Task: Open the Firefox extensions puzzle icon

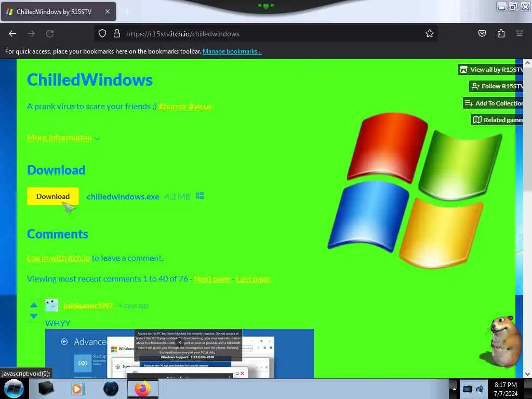Action: click(501, 34)
